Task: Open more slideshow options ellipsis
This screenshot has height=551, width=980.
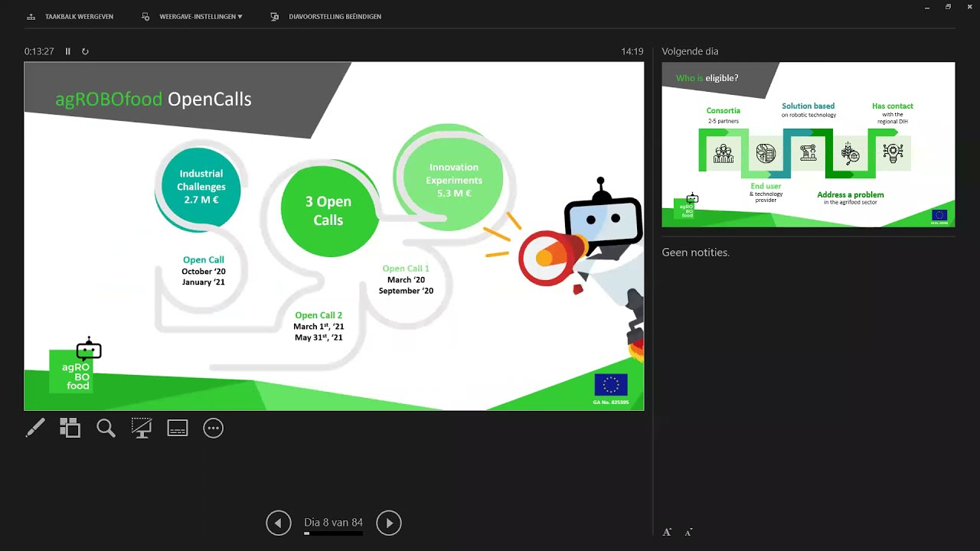Action: point(214,428)
